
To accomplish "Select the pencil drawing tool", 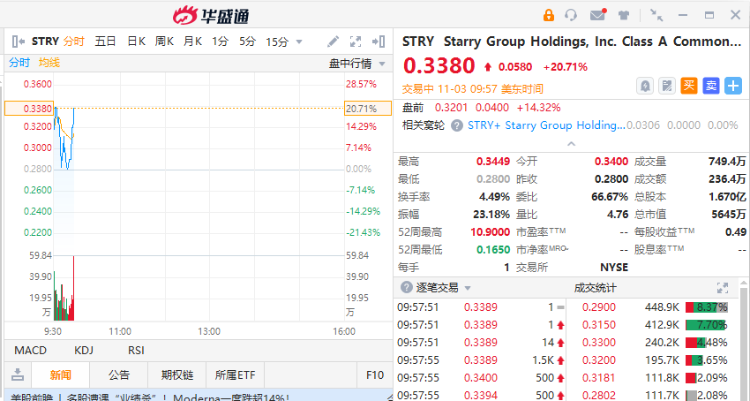I will (333, 42).
